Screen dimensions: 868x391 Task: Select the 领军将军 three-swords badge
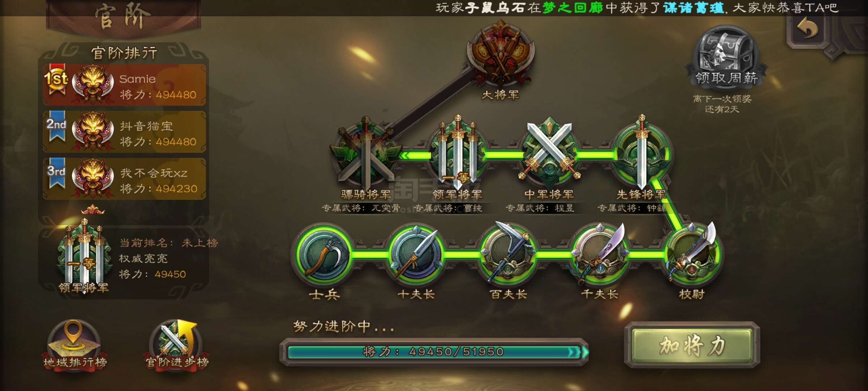coord(458,152)
